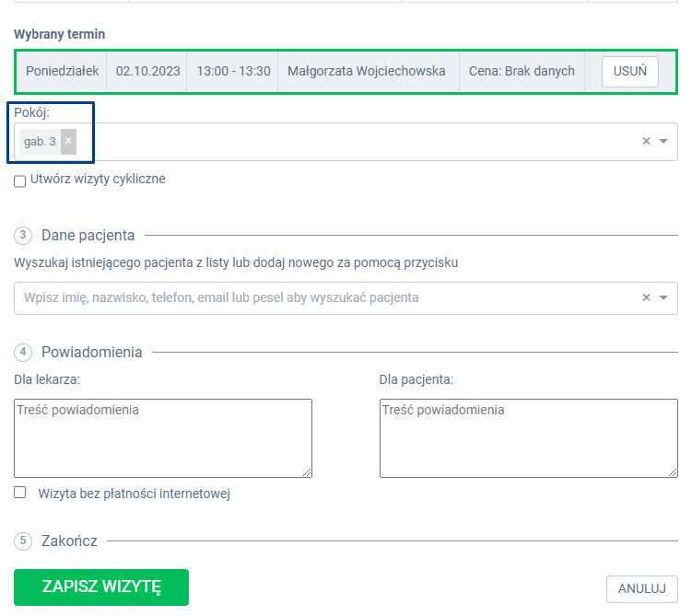Click the step 3 circle icon
This screenshot has width=692, height=616.
[23, 235]
